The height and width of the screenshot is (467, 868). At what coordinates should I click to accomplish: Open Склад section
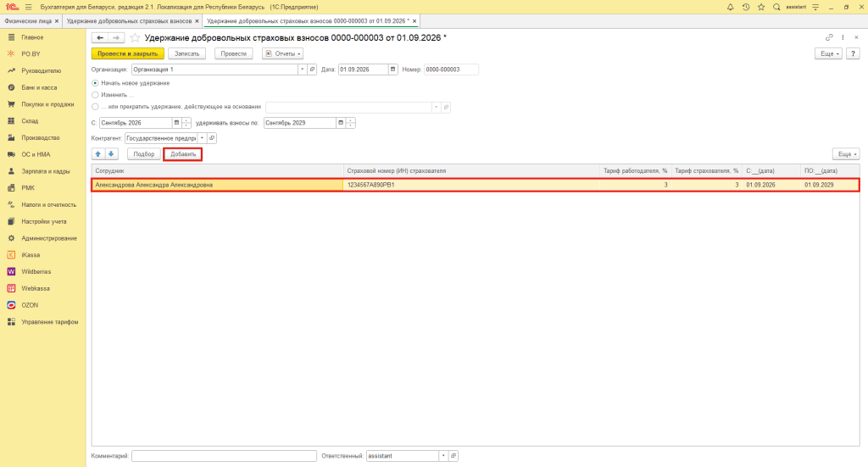coord(30,121)
